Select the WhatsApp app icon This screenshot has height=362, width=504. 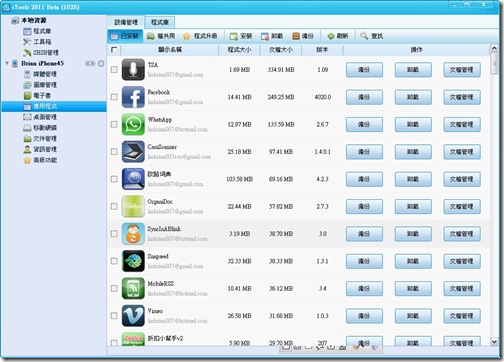click(x=133, y=124)
